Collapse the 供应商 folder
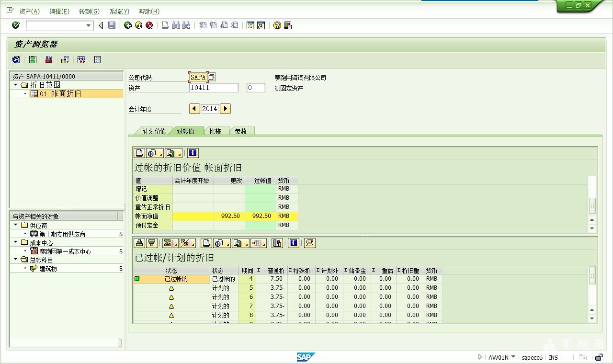 pos(16,225)
